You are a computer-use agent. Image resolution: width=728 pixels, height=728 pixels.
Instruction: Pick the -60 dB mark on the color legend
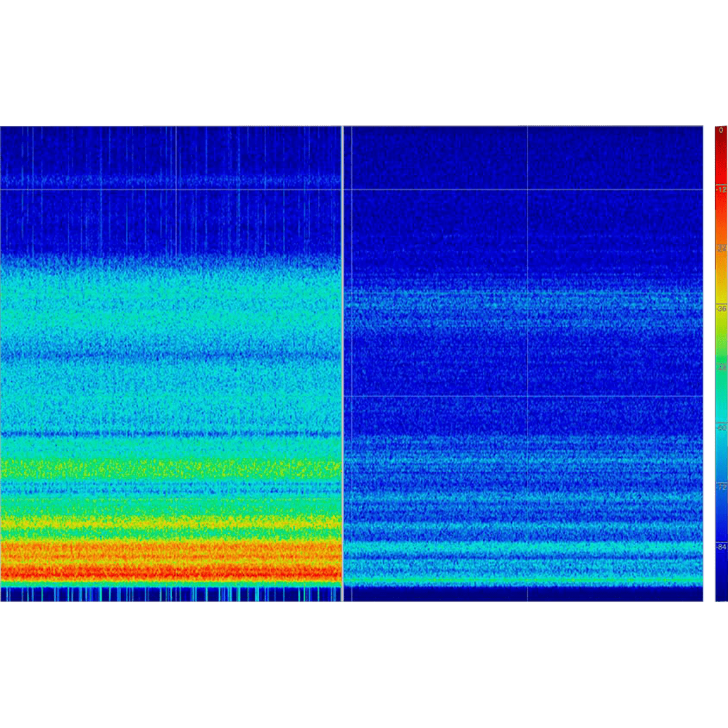[721, 427]
